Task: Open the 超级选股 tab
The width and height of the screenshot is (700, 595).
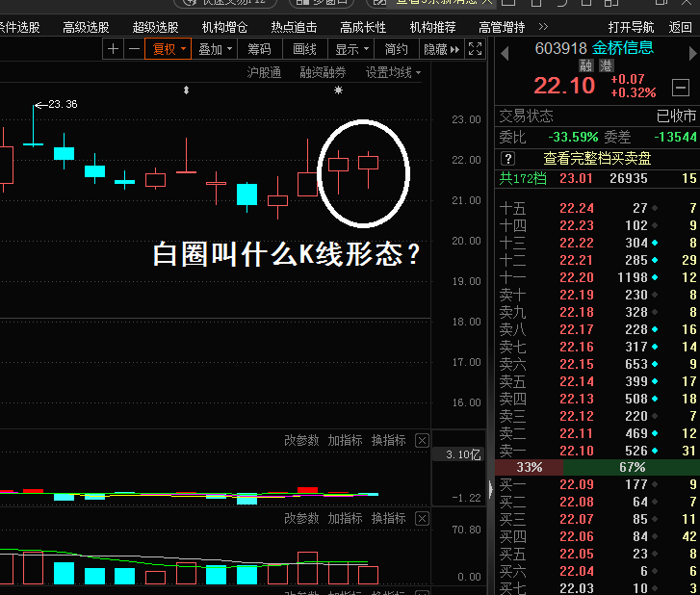Action: coord(155,27)
